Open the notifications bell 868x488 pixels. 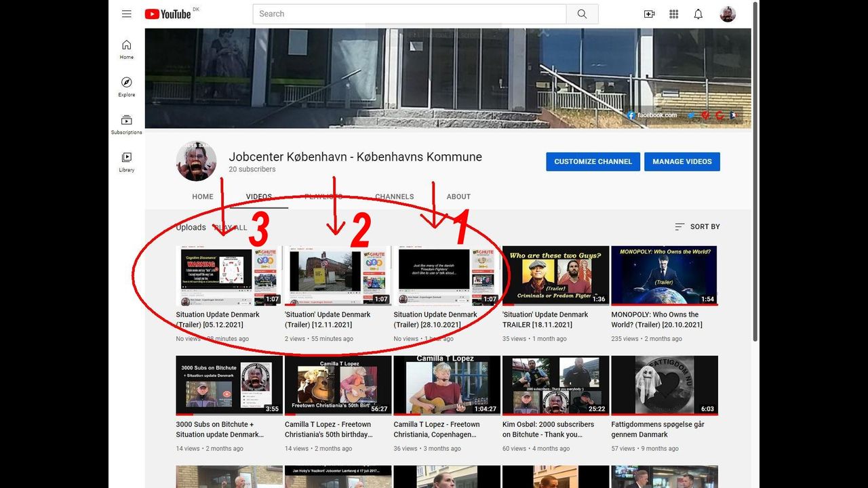click(x=698, y=14)
